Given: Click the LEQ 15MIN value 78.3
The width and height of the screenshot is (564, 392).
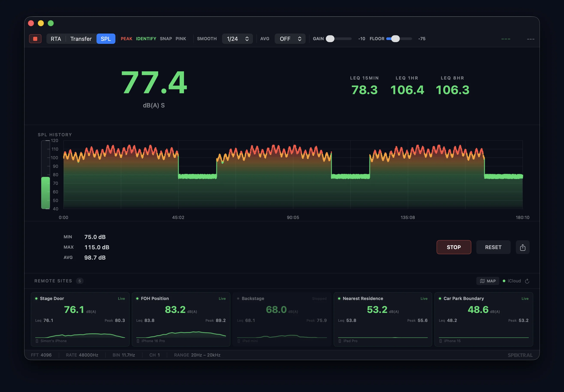Looking at the screenshot, I should (x=364, y=90).
